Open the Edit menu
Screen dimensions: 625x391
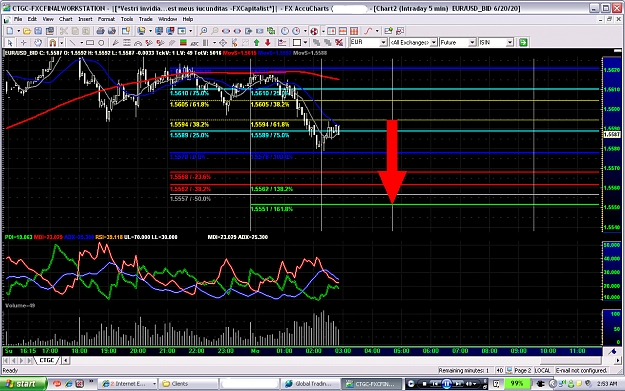tap(32, 19)
